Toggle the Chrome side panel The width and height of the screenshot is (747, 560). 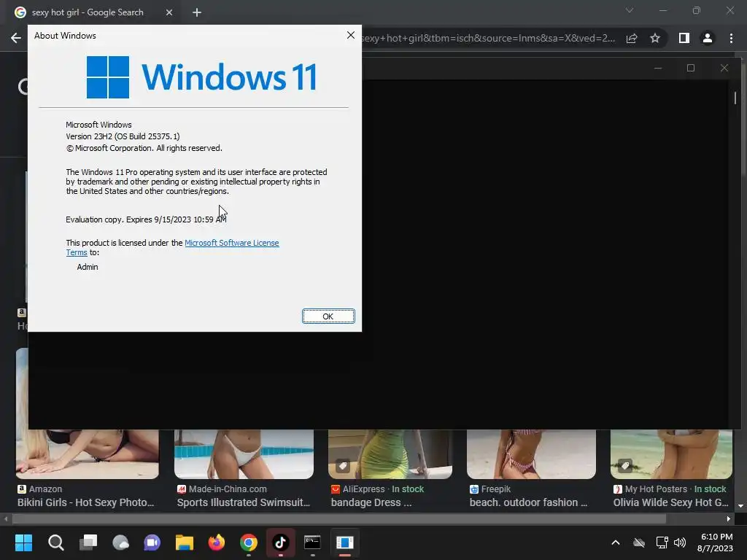pos(684,38)
